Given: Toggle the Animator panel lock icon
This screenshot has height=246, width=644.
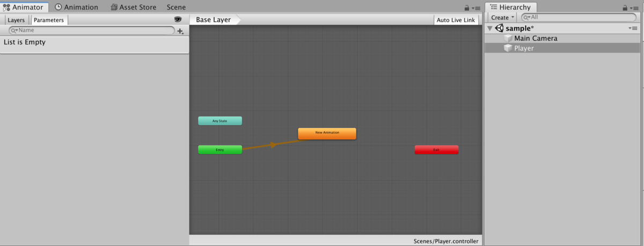Looking at the screenshot, I should point(467,8).
